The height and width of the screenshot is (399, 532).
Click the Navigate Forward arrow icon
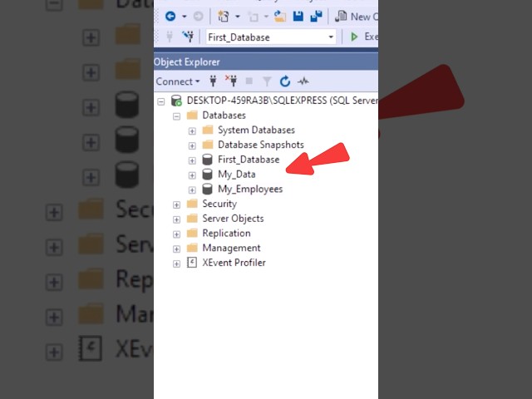tap(198, 17)
